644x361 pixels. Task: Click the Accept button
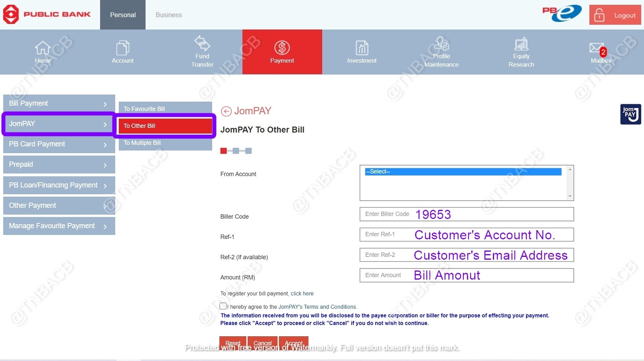coord(294,343)
